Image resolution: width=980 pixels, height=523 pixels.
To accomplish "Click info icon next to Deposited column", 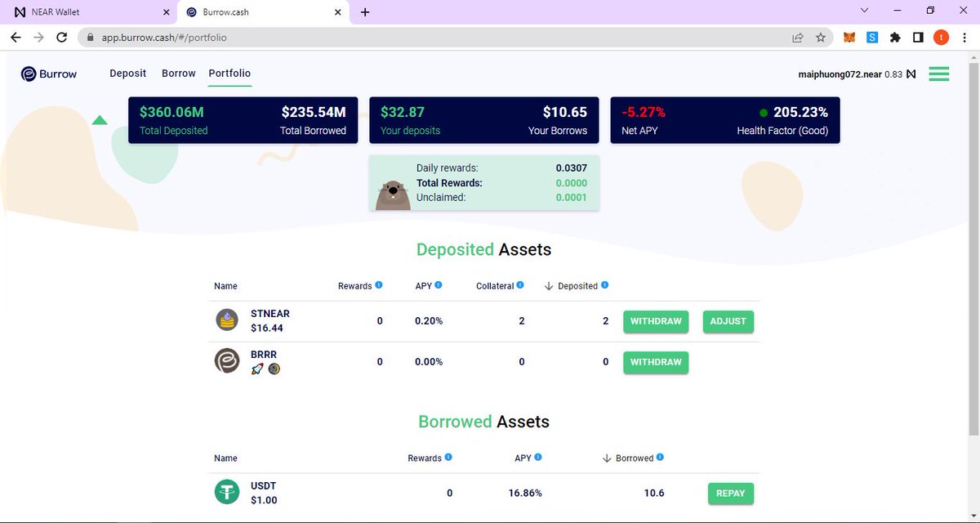I will tap(605, 285).
